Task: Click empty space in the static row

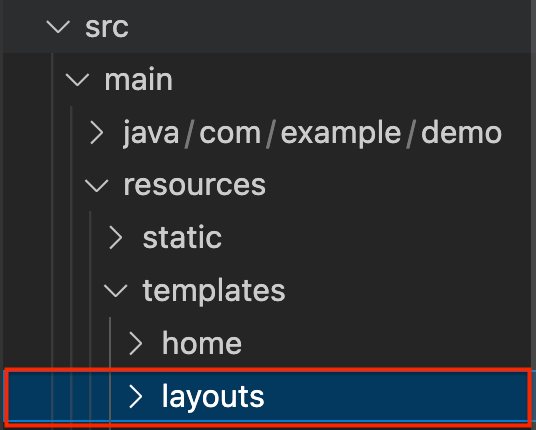Action: 376,238
